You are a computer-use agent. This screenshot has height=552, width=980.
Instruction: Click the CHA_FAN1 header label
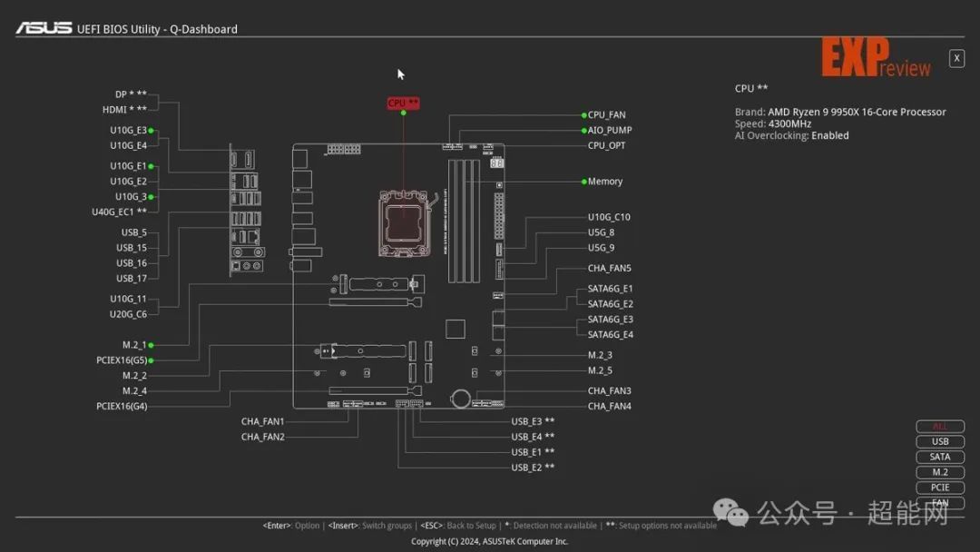262,421
